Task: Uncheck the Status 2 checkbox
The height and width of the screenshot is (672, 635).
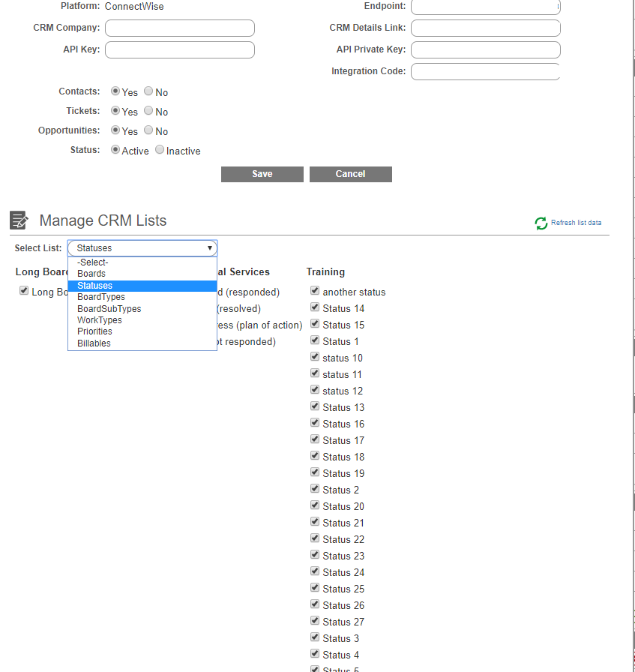Action: tap(315, 488)
